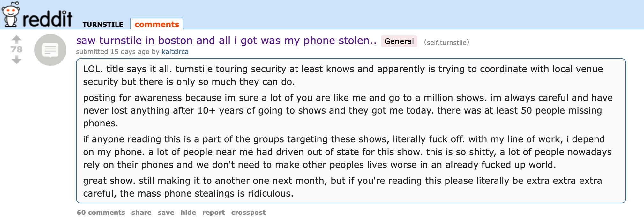Image resolution: width=644 pixels, height=224 pixels.
Task: Open the 60 comments link
Action: [101, 213]
